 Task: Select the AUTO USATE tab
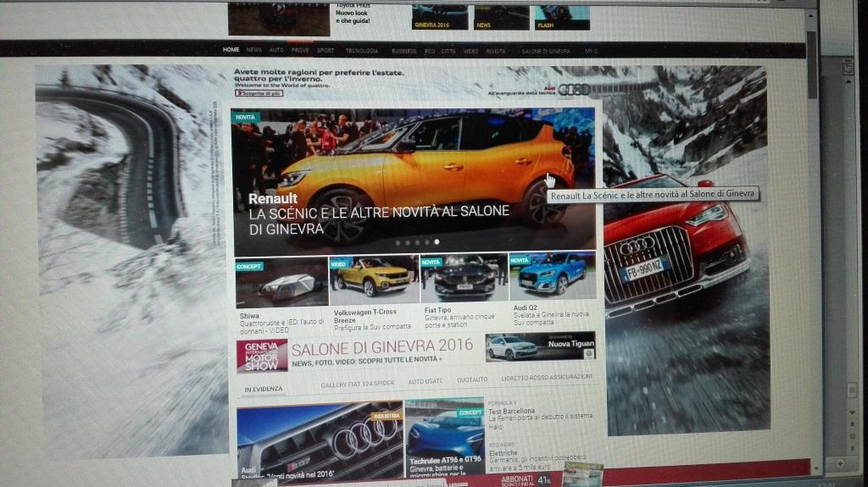click(426, 381)
